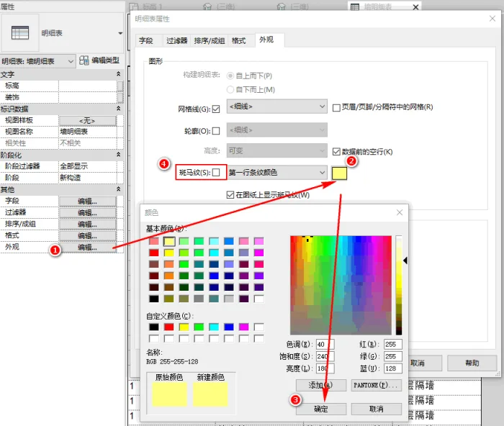
Task: Open the outline style <细线> dropdown
Action: point(277,130)
